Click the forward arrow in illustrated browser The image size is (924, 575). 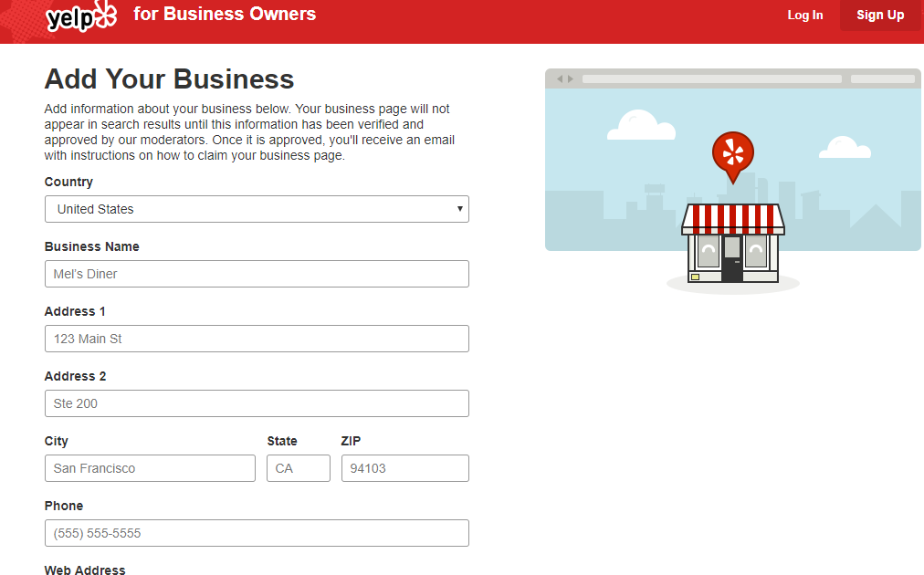572,79
